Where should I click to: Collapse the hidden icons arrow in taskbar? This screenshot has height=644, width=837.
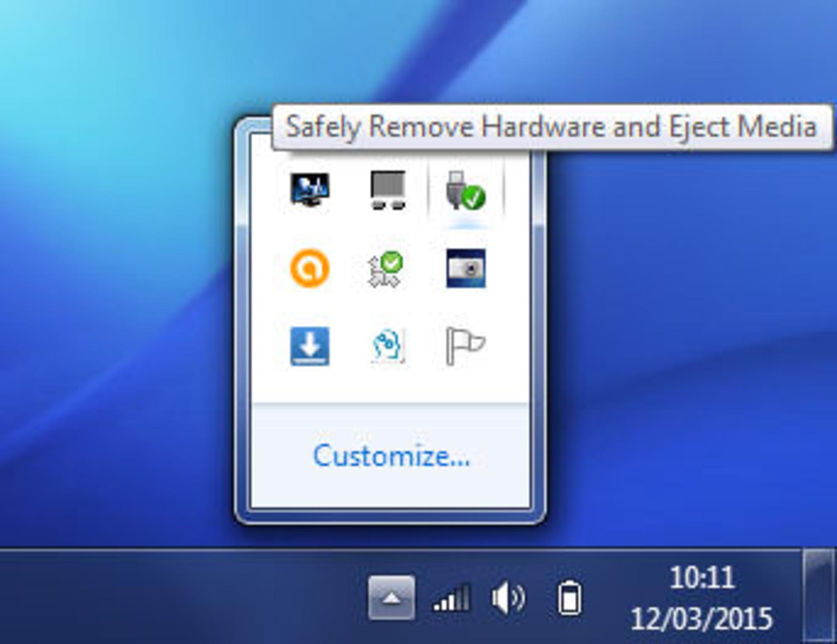point(391,597)
